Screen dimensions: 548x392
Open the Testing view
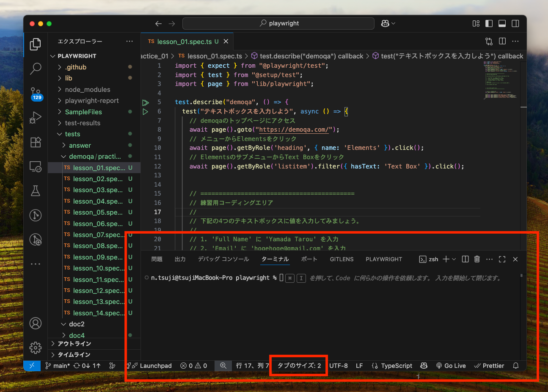pyautogui.click(x=36, y=190)
